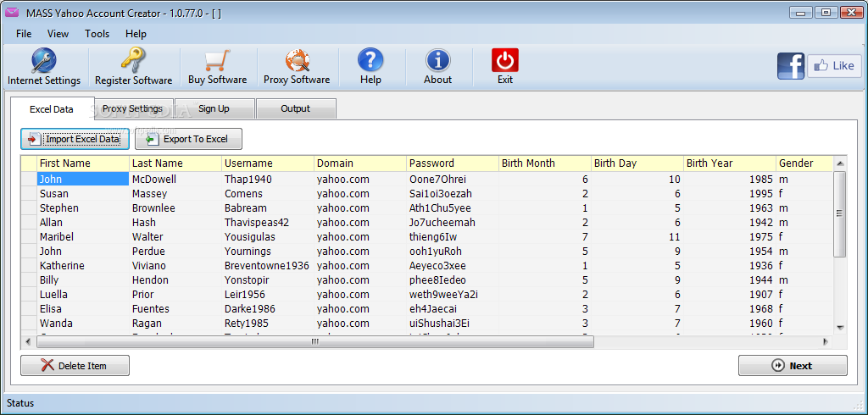Click the Birth Day column header
868x415 pixels.
637,163
